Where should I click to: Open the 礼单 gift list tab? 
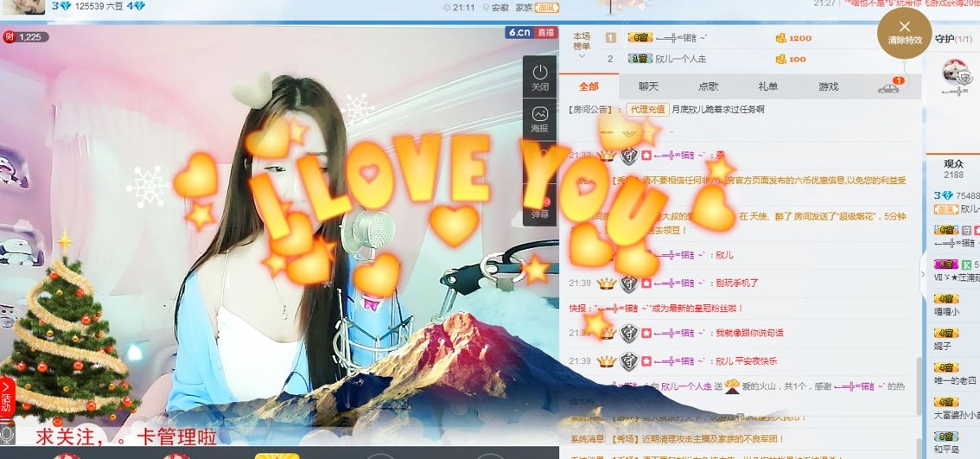coord(767,86)
